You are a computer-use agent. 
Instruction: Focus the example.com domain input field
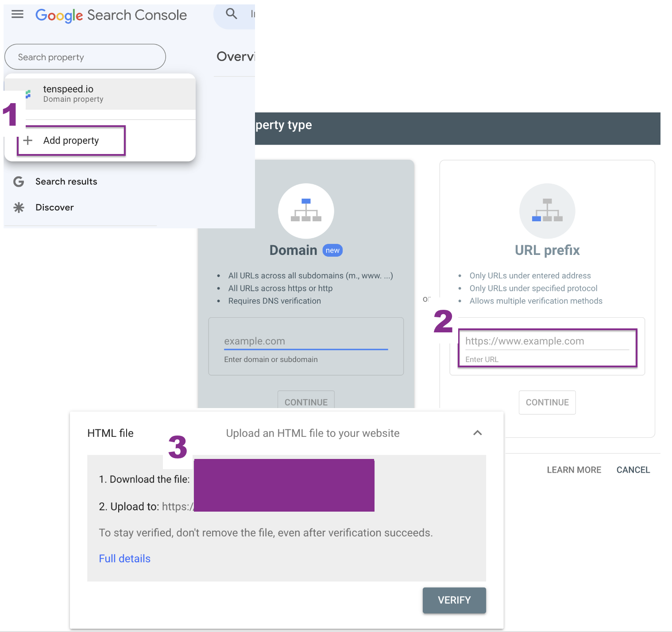pos(305,341)
